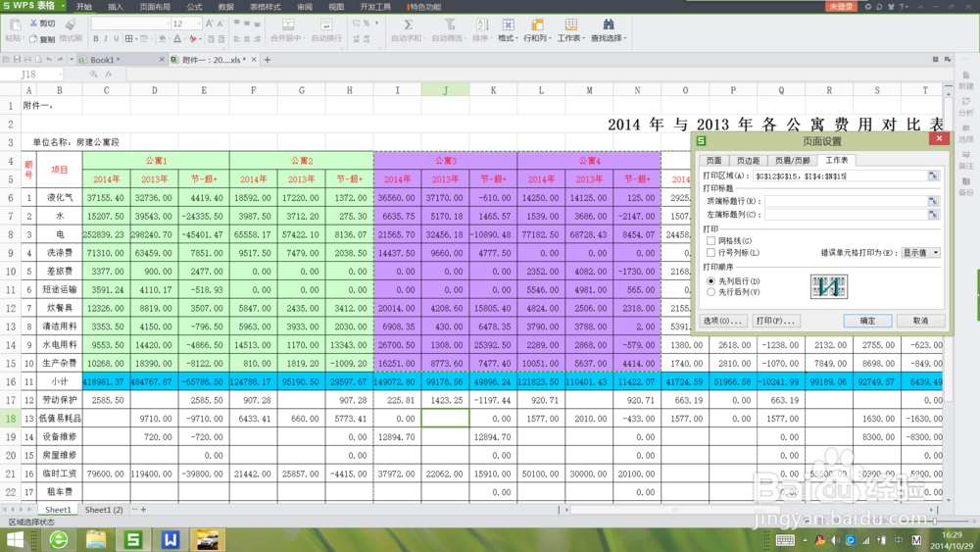Image resolution: width=980 pixels, height=552 pixels.
Task: Click the undo arrow in quick access bar
Action: [49, 60]
